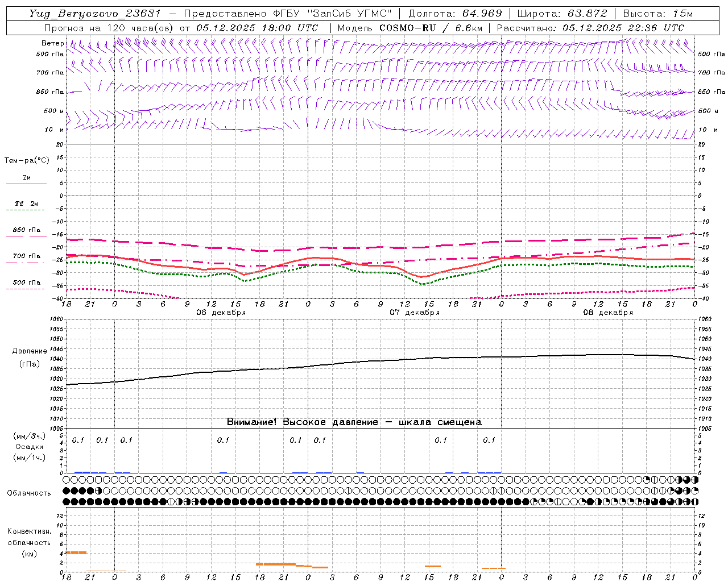Click the Осадки precipitation label

[x=30, y=447]
